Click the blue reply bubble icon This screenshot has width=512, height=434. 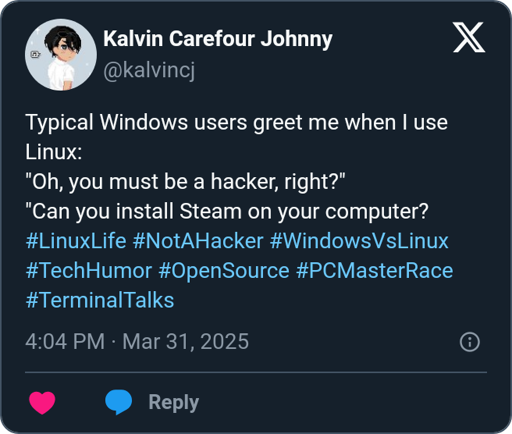point(118,402)
